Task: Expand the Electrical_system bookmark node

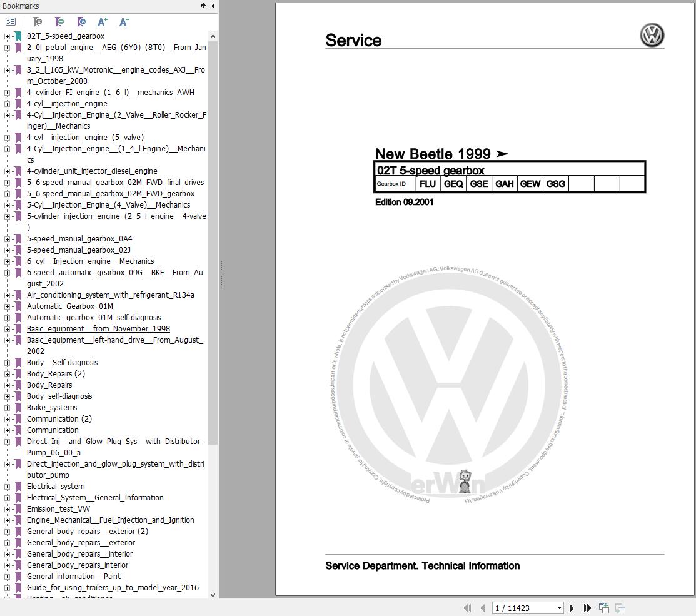Action: coord(7,487)
